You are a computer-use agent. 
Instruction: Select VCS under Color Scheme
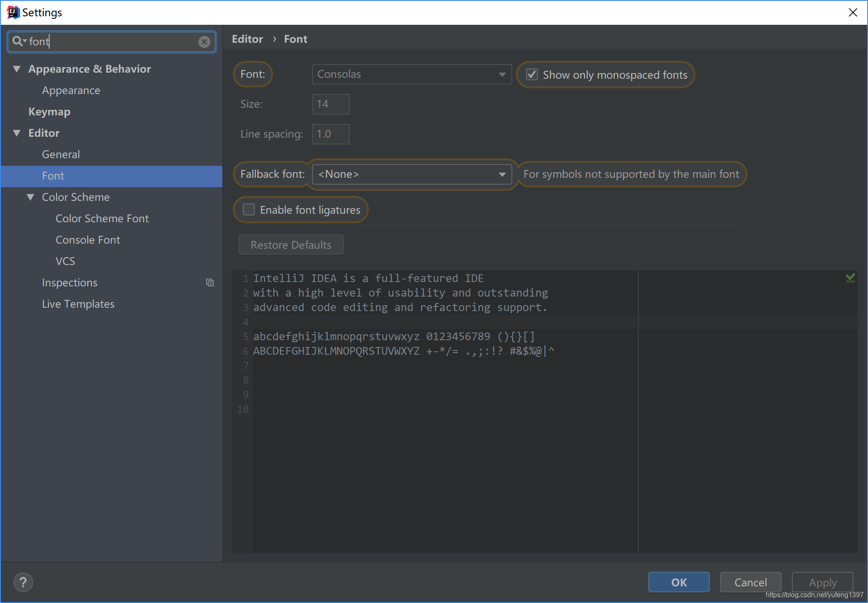pos(65,261)
